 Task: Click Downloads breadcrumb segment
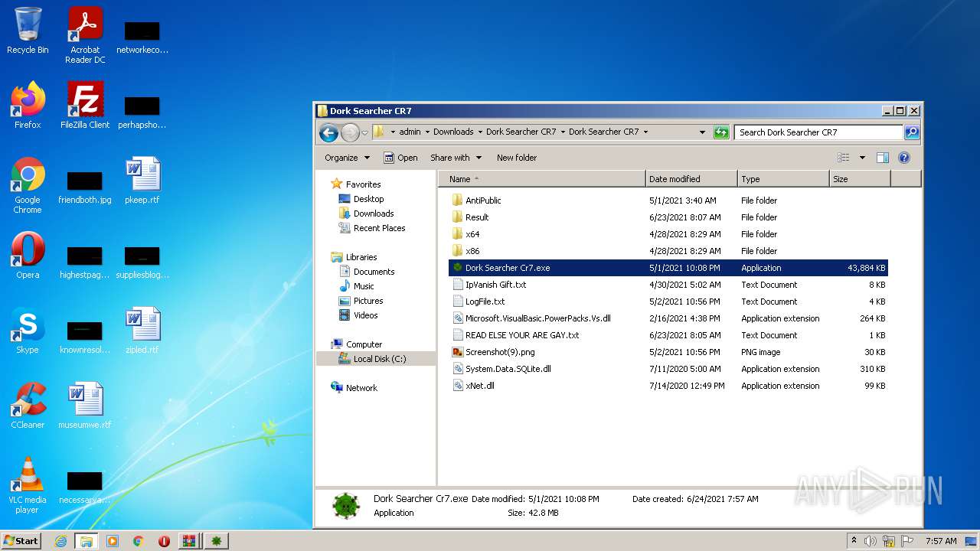coord(453,132)
